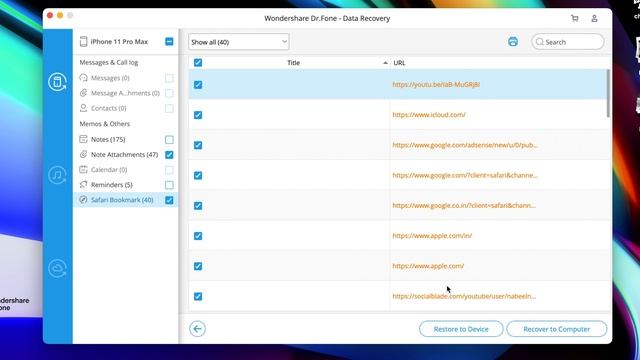
Task: Click the Search input field
Action: [568, 42]
